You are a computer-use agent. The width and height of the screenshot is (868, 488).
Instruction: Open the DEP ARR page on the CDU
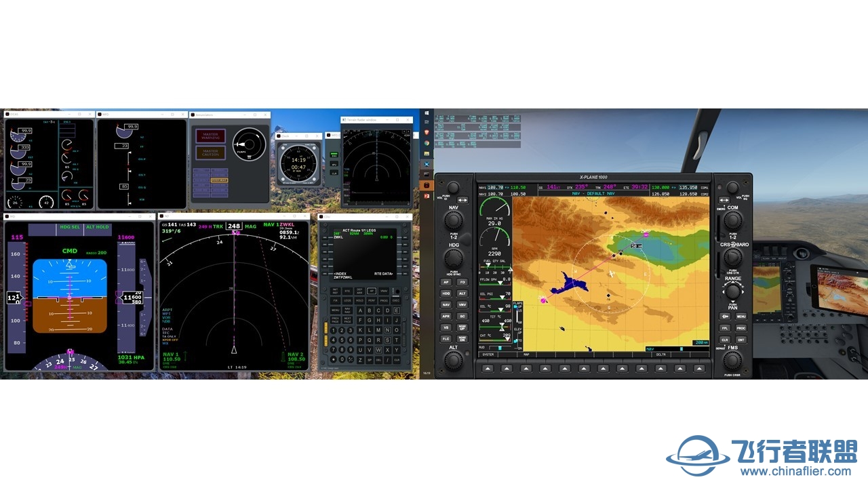pos(359,291)
